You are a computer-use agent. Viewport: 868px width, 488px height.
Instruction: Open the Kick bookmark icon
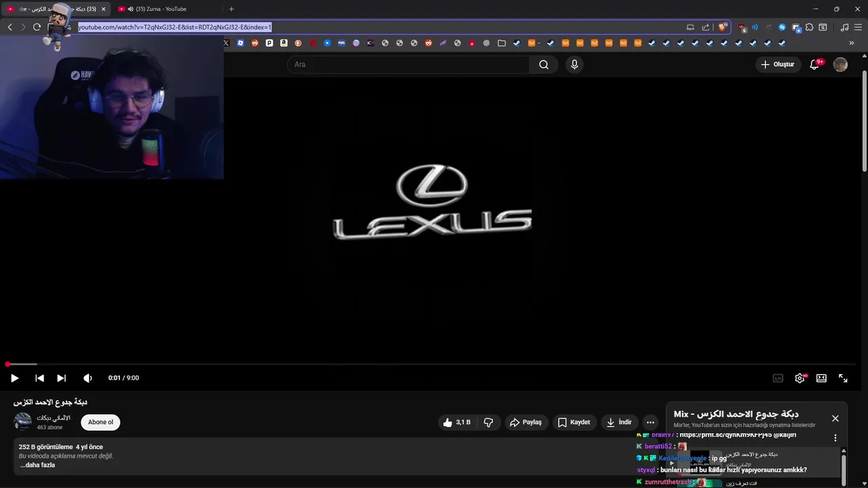370,43
